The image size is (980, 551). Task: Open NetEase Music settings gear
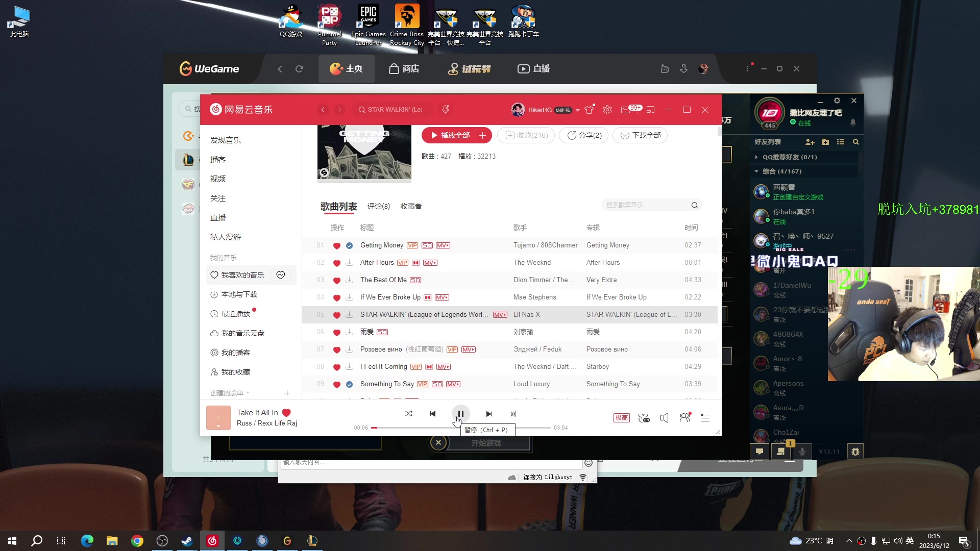(x=607, y=110)
